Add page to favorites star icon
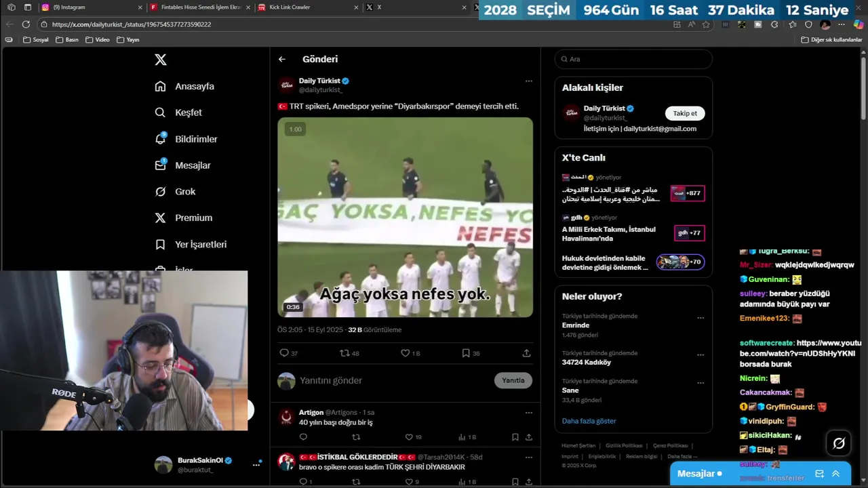Image resolution: width=868 pixels, height=488 pixels. tap(706, 24)
